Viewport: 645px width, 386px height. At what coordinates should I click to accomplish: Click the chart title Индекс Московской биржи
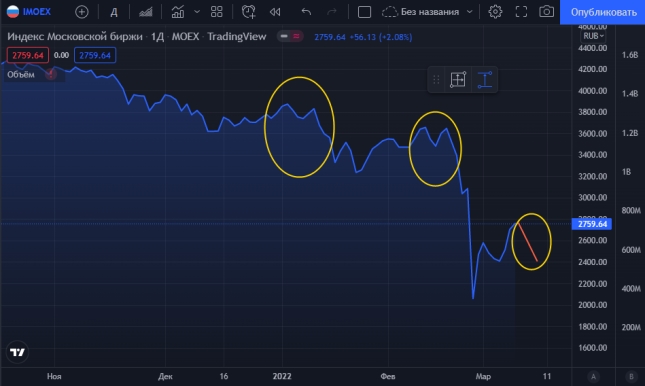[74, 37]
